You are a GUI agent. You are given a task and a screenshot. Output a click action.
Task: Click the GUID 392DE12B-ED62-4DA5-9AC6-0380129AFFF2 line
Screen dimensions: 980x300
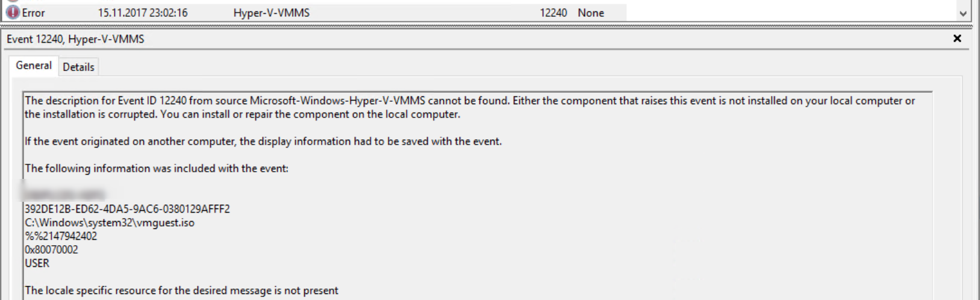tap(128, 209)
